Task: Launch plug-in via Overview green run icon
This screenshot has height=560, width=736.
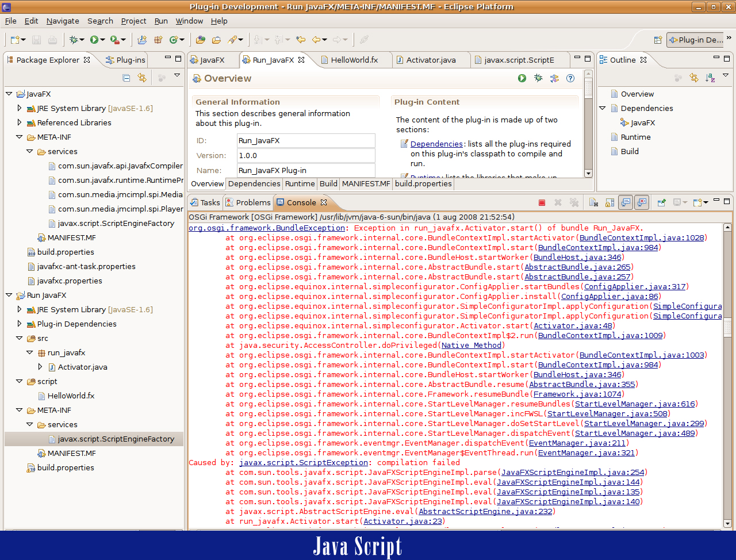Action: [x=522, y=78]
